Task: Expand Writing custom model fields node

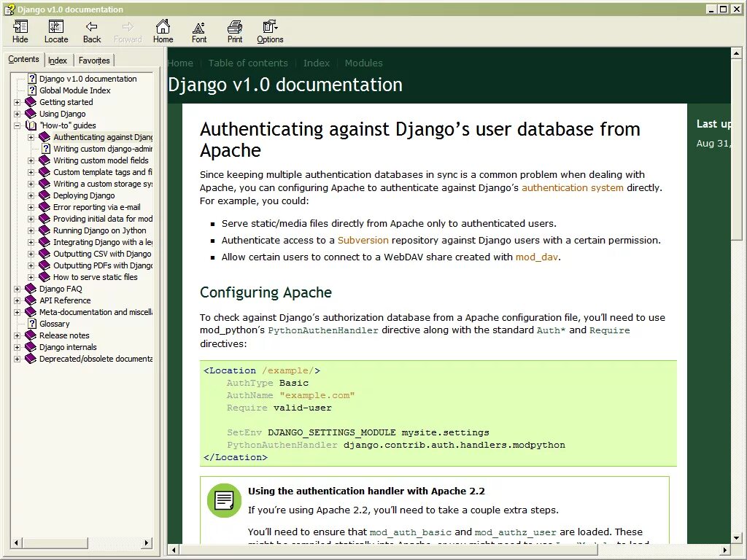Action: pyautogui.click(x=31, y=160)
